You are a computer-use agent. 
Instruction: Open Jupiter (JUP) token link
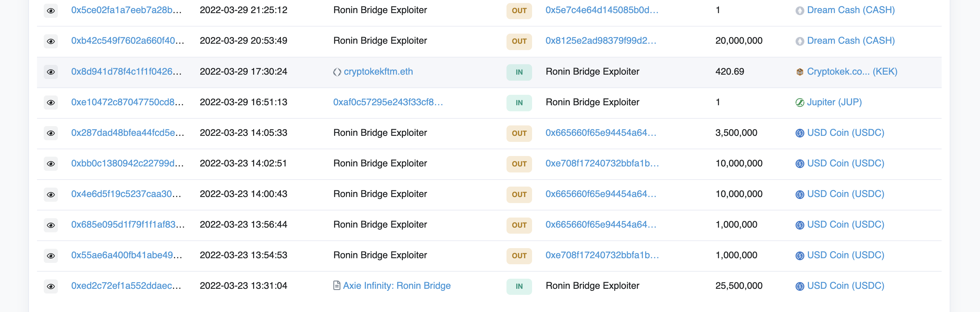point(835,102)
